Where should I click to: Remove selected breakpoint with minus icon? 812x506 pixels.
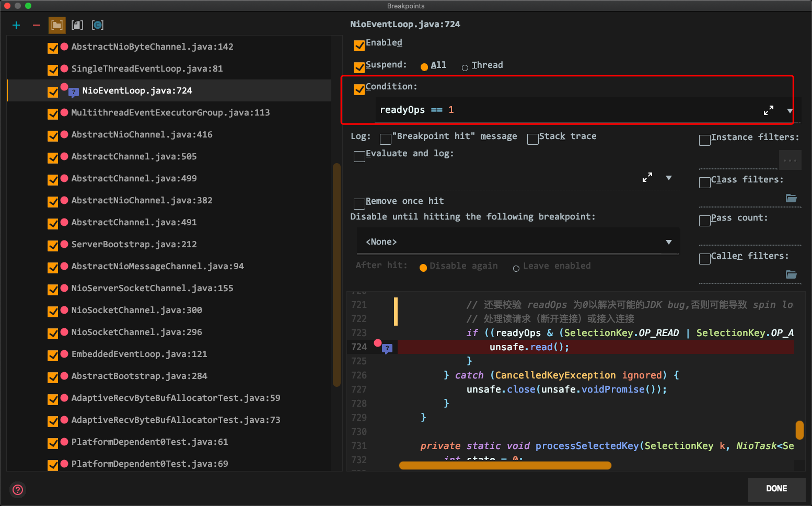pyautogui.click(x=36, y=25)
